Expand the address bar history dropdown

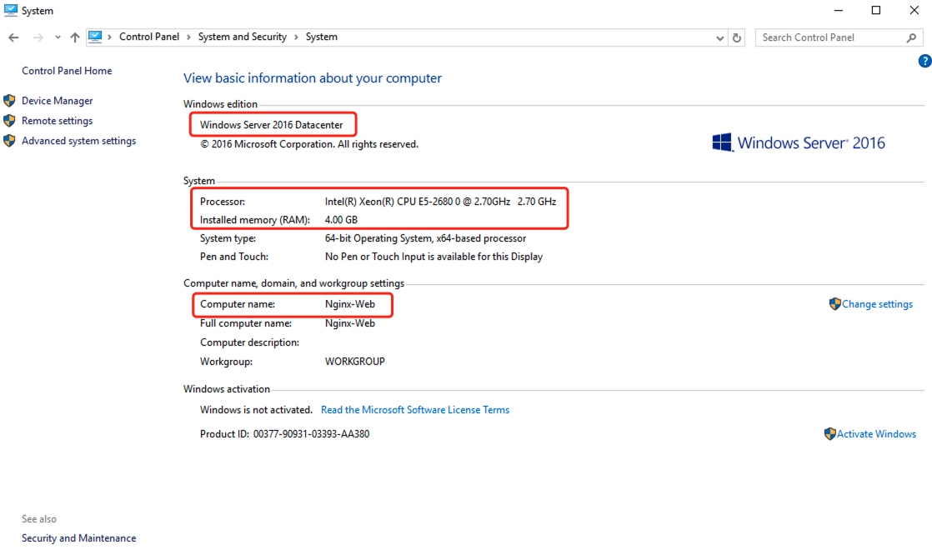pos(719,37)
